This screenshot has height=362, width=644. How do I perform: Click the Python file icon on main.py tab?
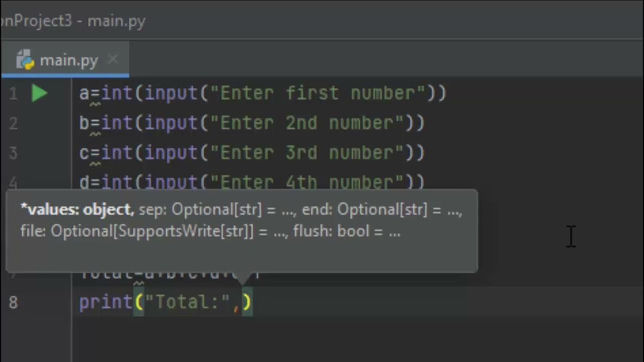[x=25, y=60]
